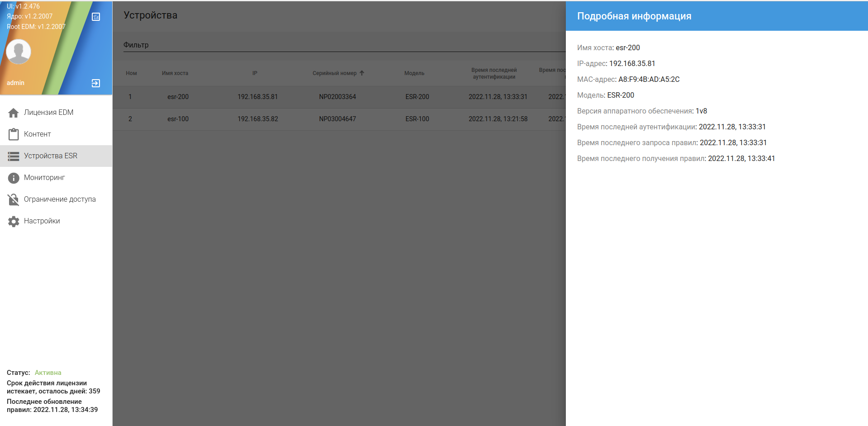The image size is (868, 426).
Task: Open the Ограничение доступа section
Action: tap(56, 199)
